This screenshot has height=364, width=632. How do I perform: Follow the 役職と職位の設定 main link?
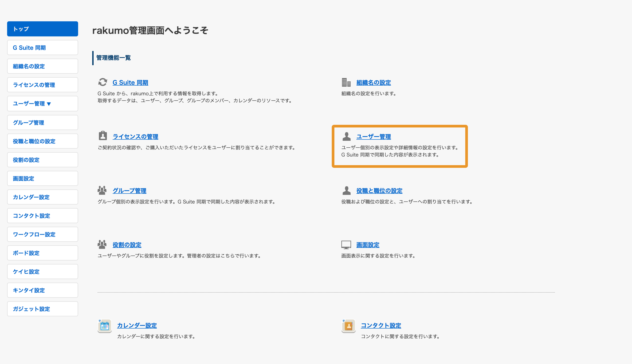click(x=379, y=190)
